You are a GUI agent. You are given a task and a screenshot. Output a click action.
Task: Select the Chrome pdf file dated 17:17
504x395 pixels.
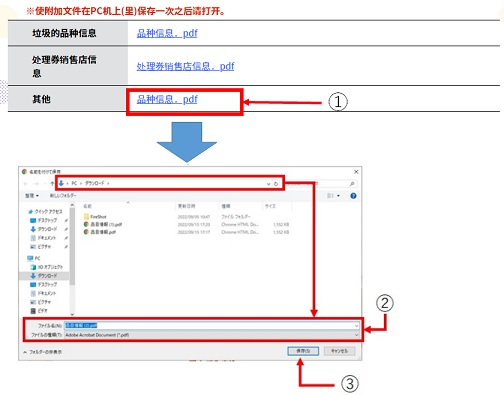pyautogui.click(x=100, y=232)
